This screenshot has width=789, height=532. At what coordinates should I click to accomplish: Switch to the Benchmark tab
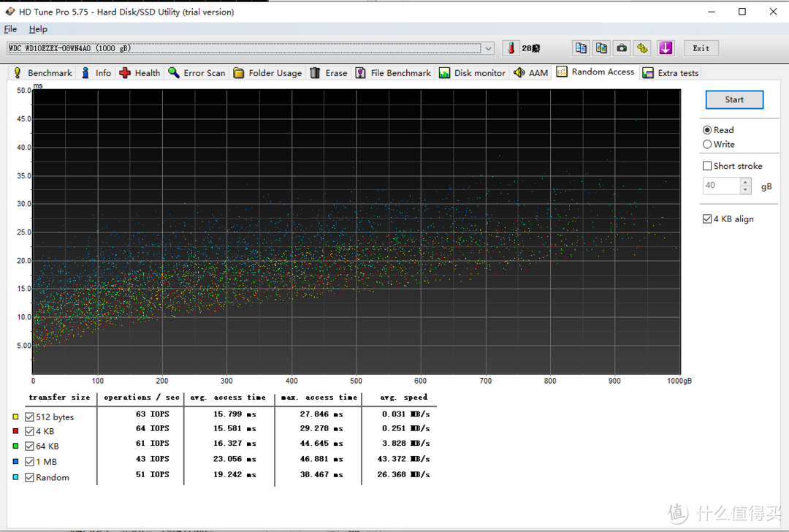click(x=43, y=73)
